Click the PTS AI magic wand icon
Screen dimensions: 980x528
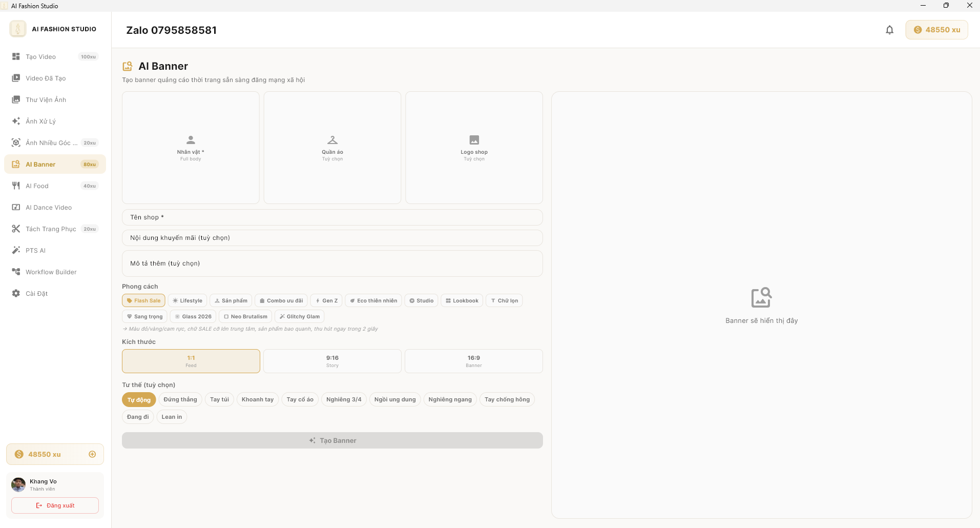point(16,251)
